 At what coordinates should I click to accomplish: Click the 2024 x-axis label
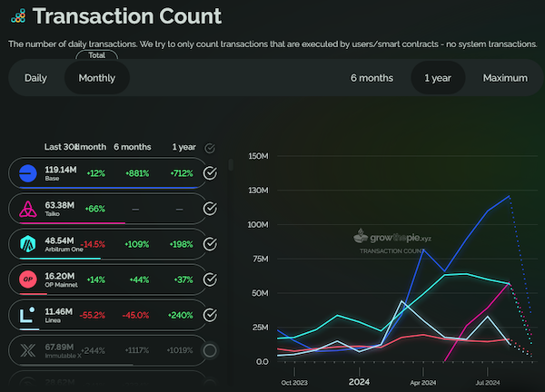[359, 382]
